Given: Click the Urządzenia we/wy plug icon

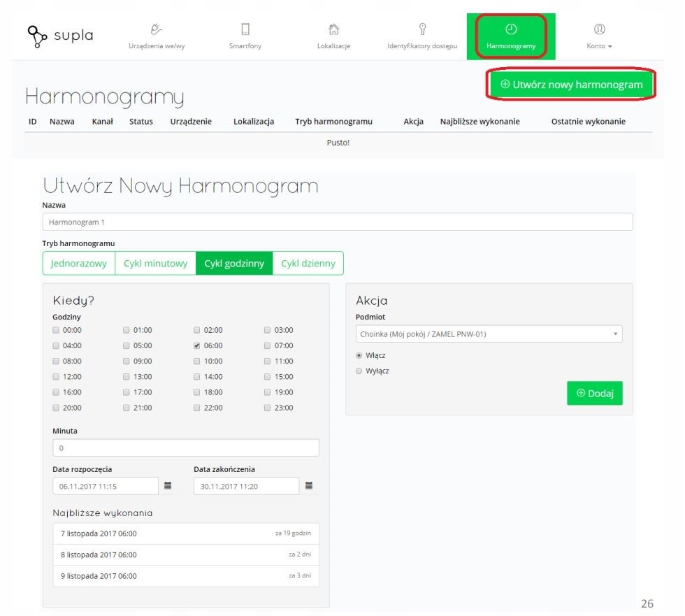Looking at the screenshot, I should point(156,29).
